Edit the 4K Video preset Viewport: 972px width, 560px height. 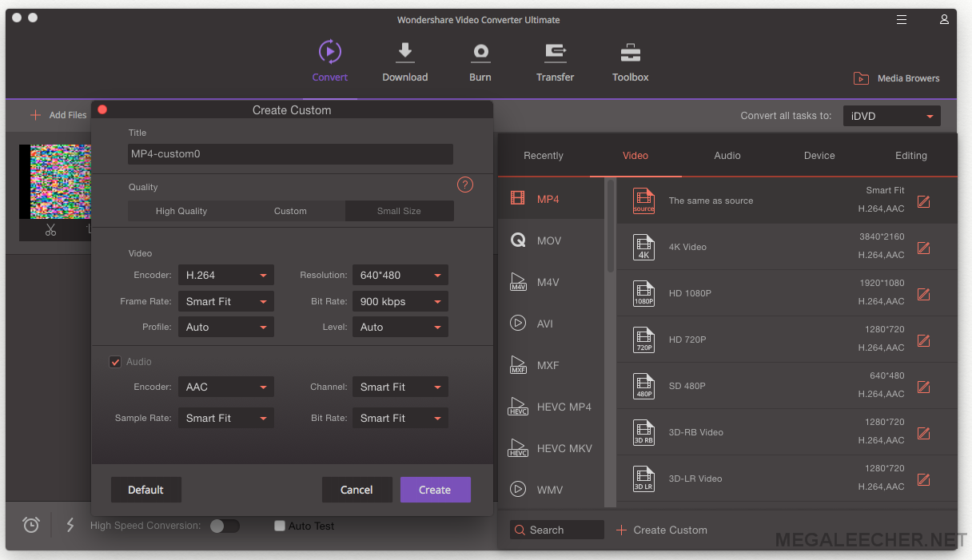[923, 248]
